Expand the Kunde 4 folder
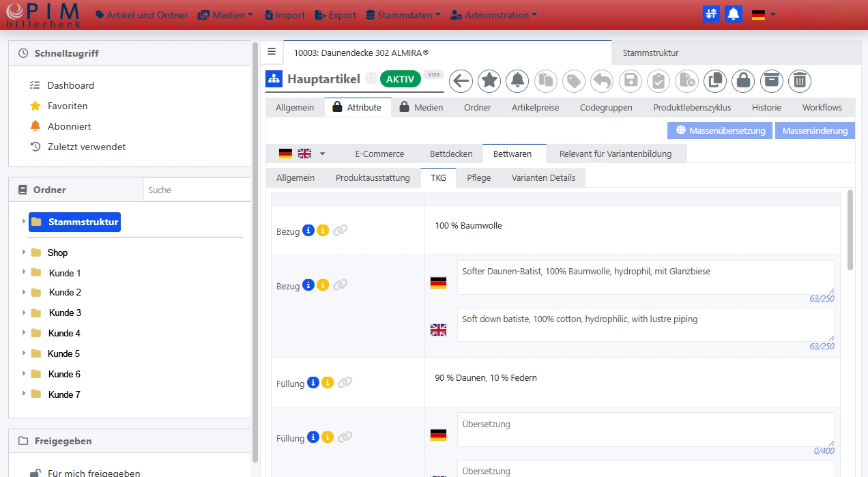Image resolution: width=868 pixels, height=477 pixels. (23, 333)
